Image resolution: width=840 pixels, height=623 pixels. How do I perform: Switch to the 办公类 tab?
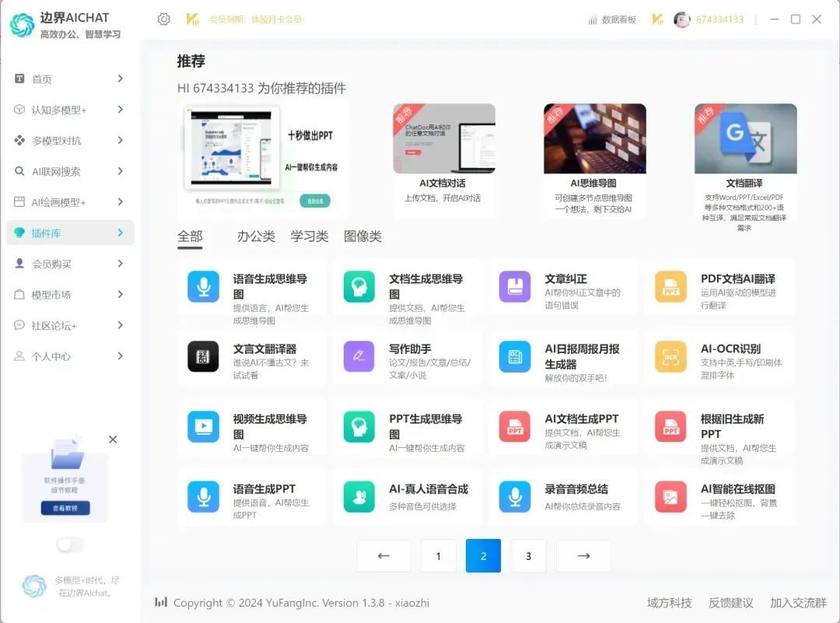point(256,236)
